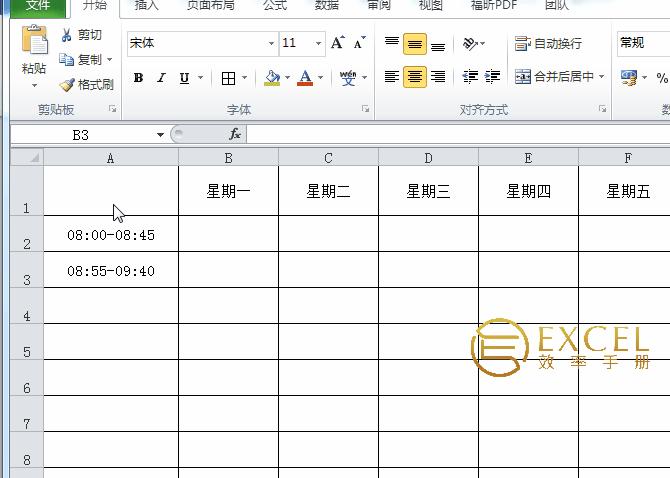Click the increase indent icon
This screenshot has width=670, height=478.
tap(492, 77)
